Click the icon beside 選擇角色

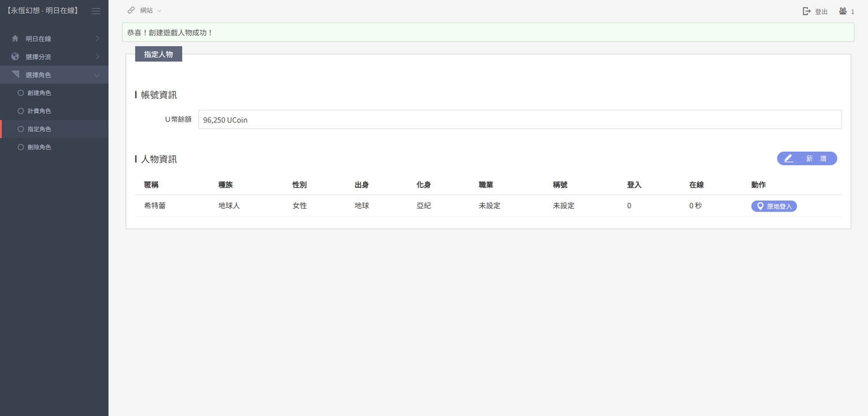(x=15, y=75)
